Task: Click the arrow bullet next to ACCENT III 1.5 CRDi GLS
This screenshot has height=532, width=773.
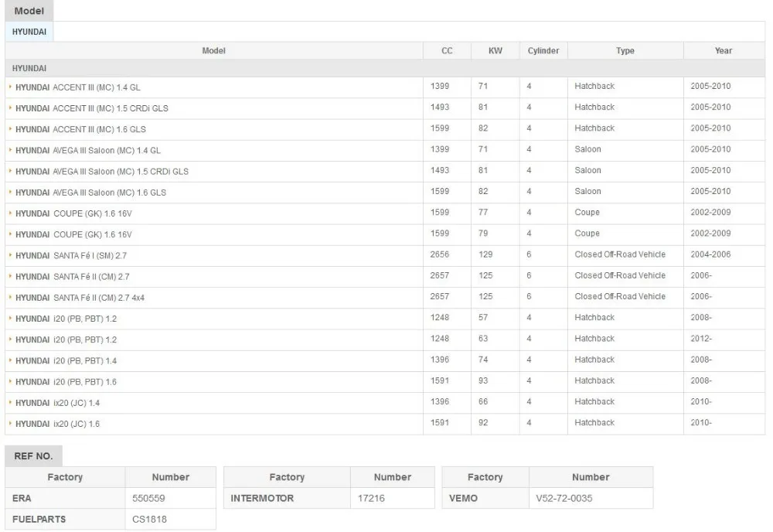Action: coord(11,108)
